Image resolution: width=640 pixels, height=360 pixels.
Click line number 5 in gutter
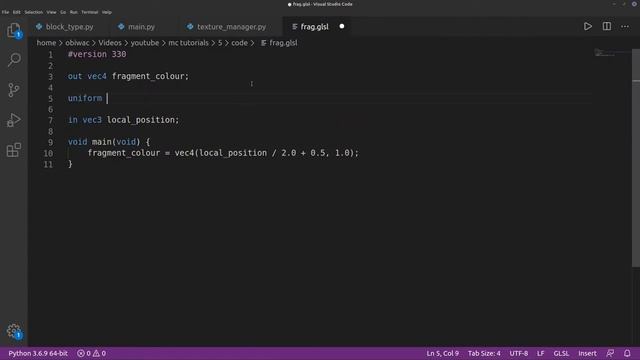pos(51,98)
